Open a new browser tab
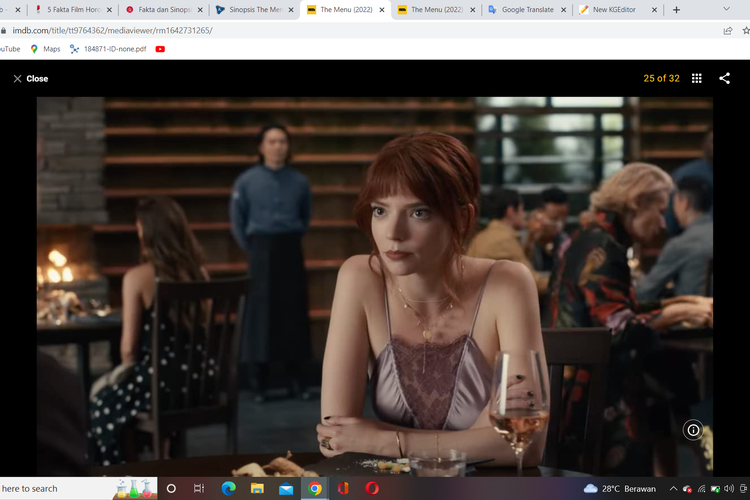The image size is (750, 500). click(676, 10)
